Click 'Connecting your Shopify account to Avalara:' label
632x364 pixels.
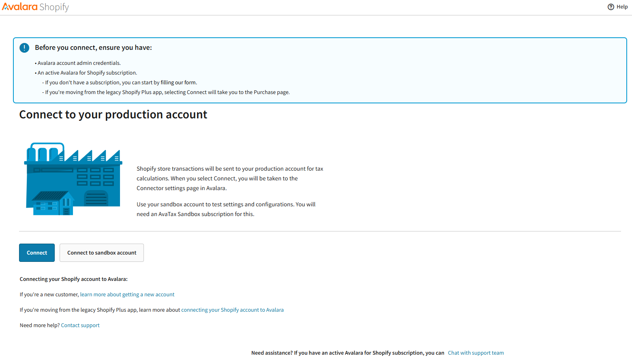coord(74,279)
